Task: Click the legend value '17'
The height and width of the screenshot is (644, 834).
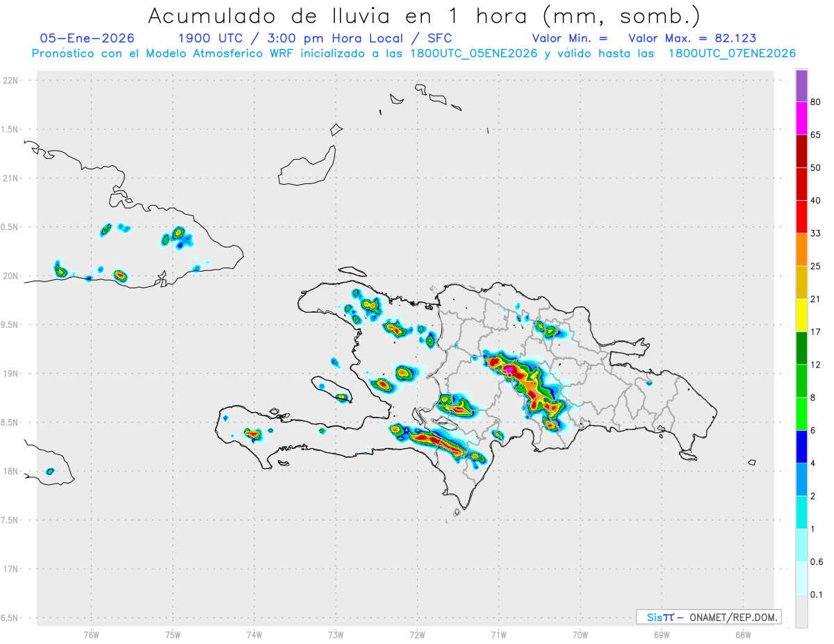Action: (x=816, y=332)
